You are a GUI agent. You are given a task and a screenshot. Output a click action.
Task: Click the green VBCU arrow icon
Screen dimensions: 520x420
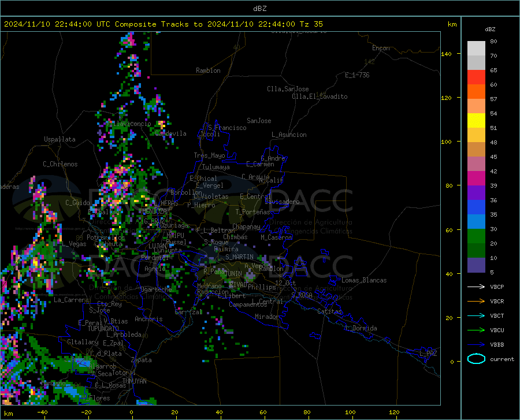(476, 330)
